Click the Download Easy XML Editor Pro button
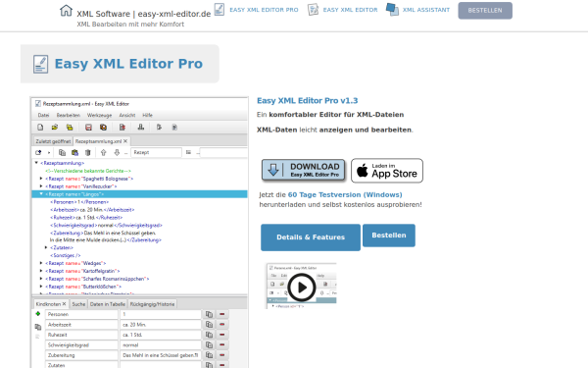The height and width of the screenshot is (368, 588). [304, 171]
